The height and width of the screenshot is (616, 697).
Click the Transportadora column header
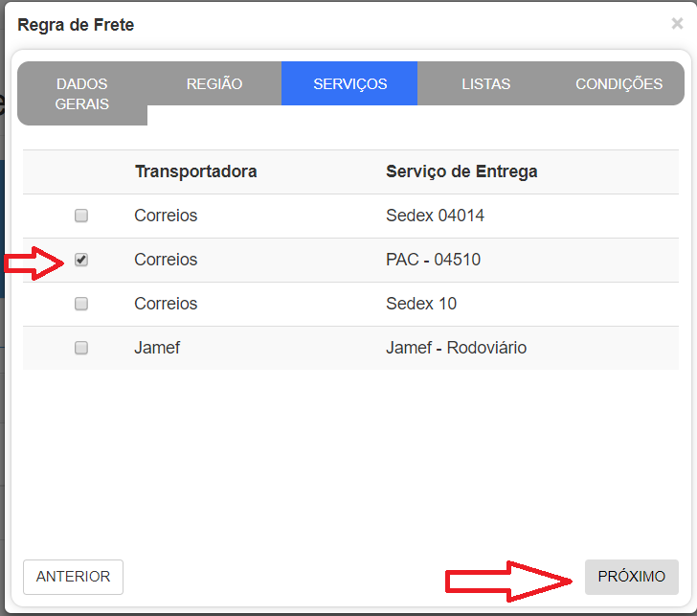tap(195, 172)
